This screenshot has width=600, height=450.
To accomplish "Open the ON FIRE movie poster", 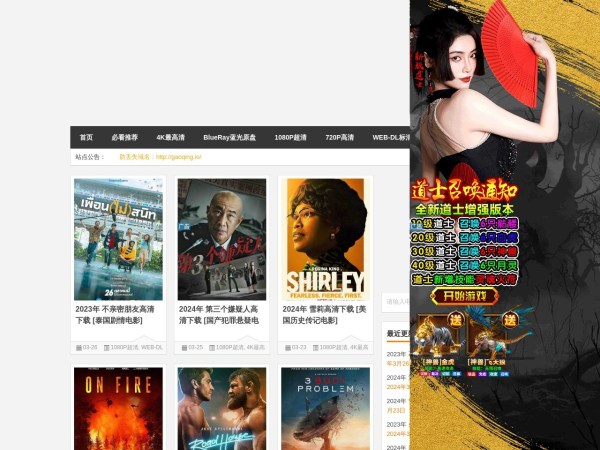I will click(118, 409).
